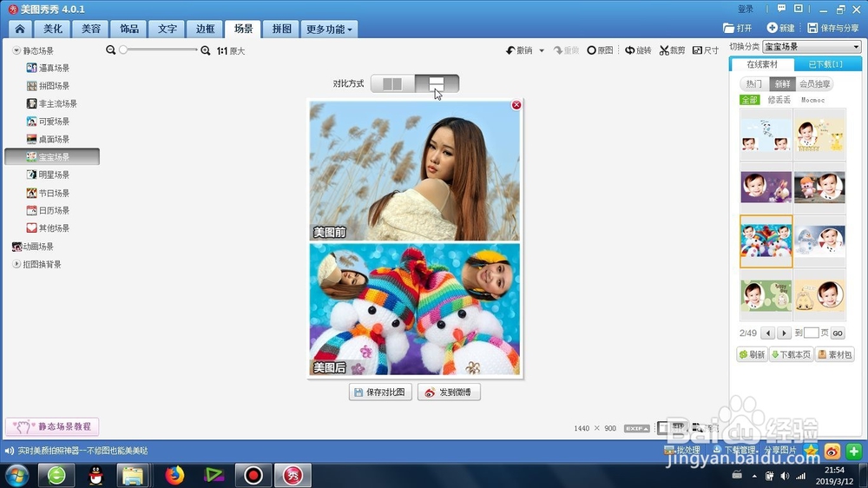The width and height of the screenshot is (868, 488).
Task: Click the 刷新 refresh button
Action: [753, 354]
